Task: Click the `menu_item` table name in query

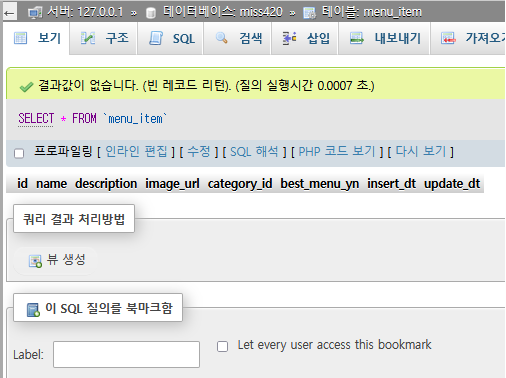Action: coord(135,118)
